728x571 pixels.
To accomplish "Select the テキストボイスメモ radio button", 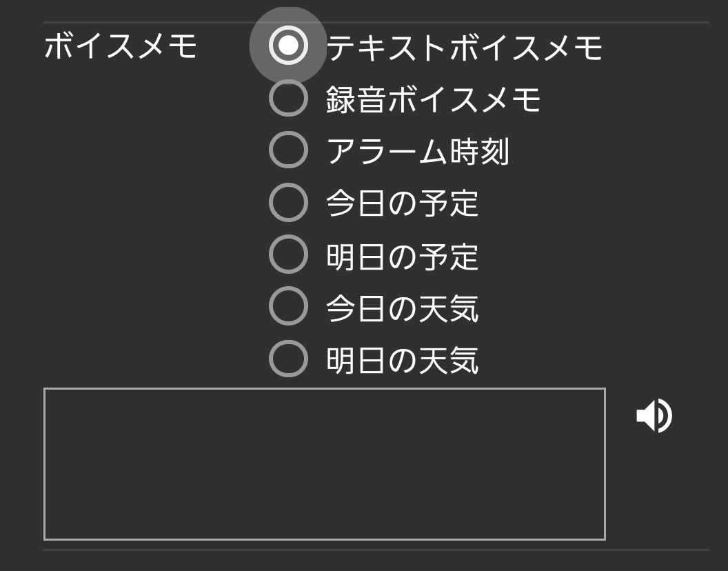I will pyautogui.click(x=288, y=46).
